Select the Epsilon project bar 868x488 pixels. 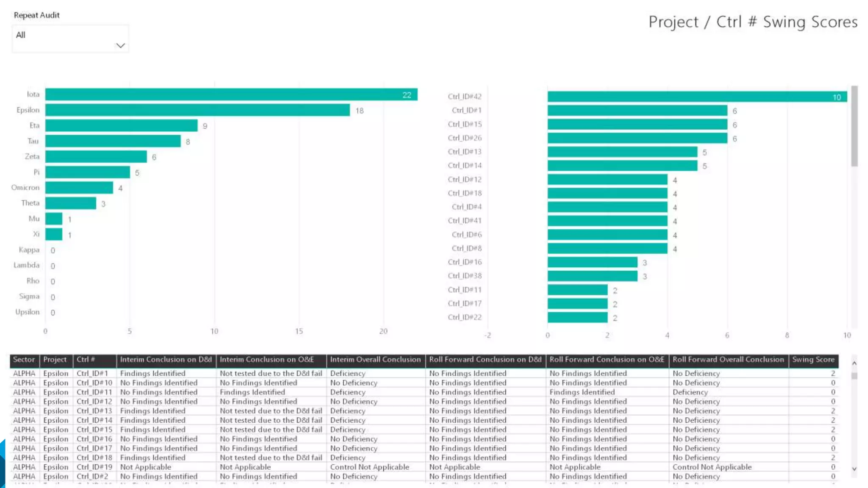(x=197, y=110)
